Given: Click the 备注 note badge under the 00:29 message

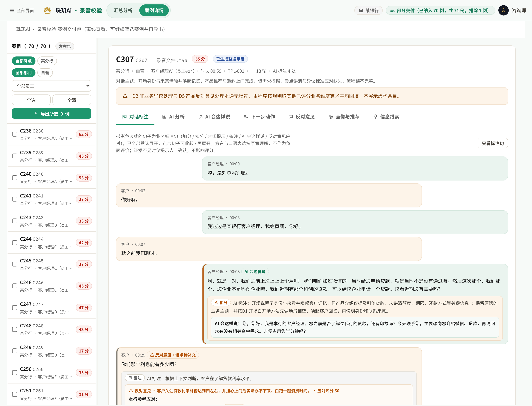Looking at the screenshot, I should 135,378.
